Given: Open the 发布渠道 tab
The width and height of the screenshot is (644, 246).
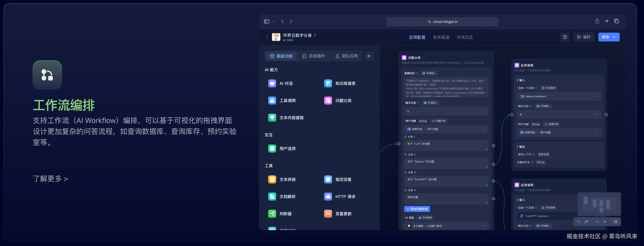Looking at the screenshot, I should (441, 37).
